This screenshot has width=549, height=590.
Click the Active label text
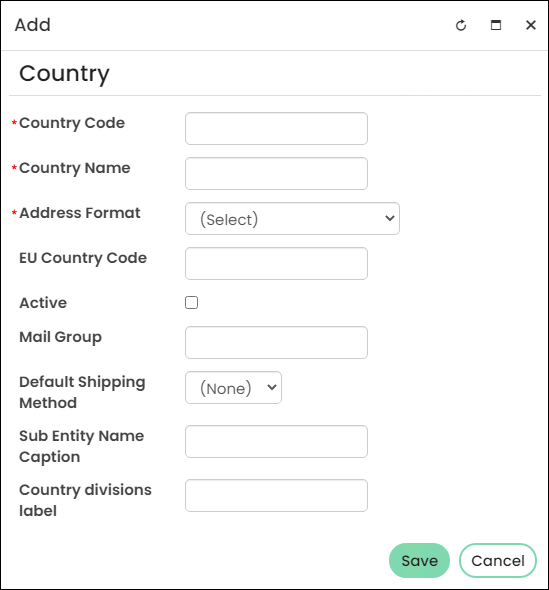point(43,303)
